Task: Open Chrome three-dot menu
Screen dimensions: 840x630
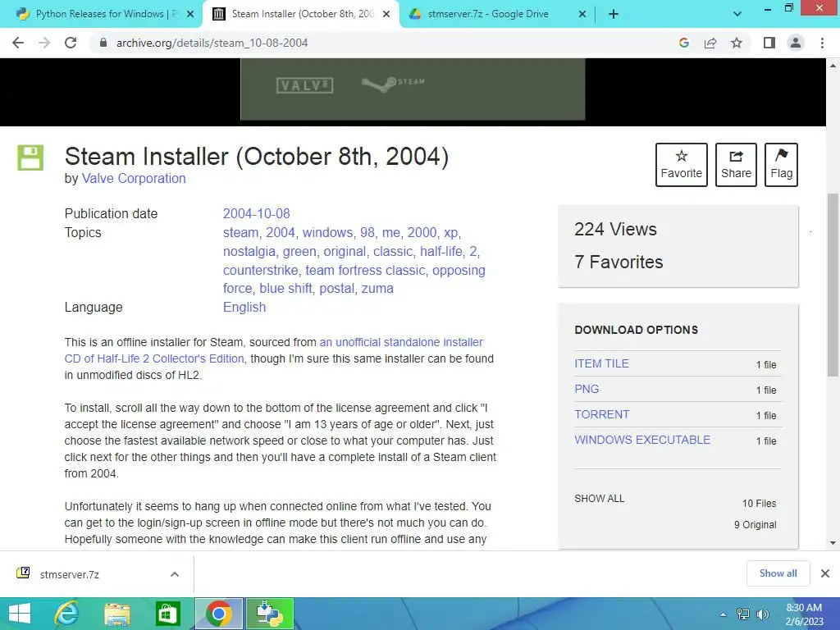Action: pyautogui.click(x=822, y=43)
